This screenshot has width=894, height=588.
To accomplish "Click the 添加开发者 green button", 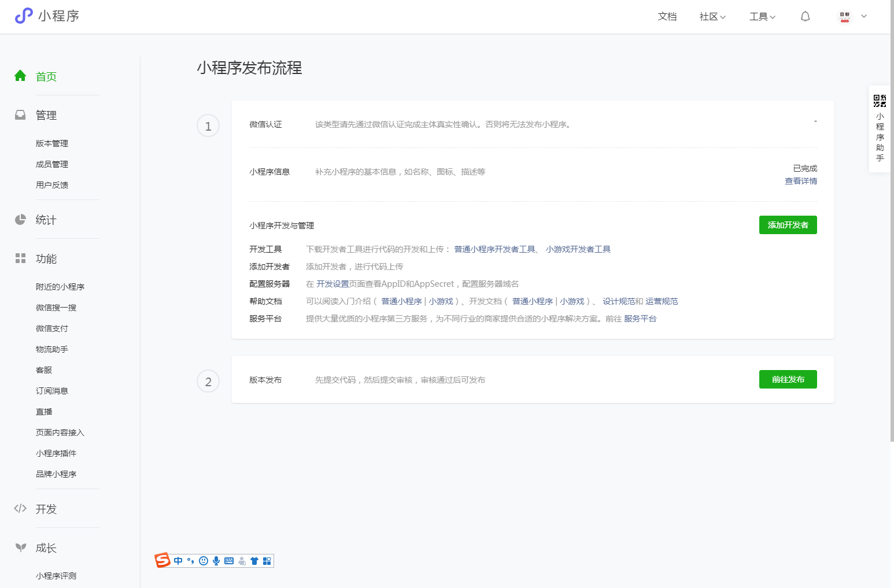I will (x=788, y=225).
